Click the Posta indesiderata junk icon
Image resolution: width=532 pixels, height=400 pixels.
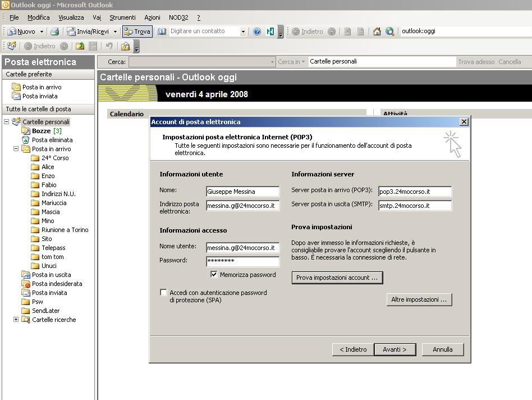(x=26, y=284)
